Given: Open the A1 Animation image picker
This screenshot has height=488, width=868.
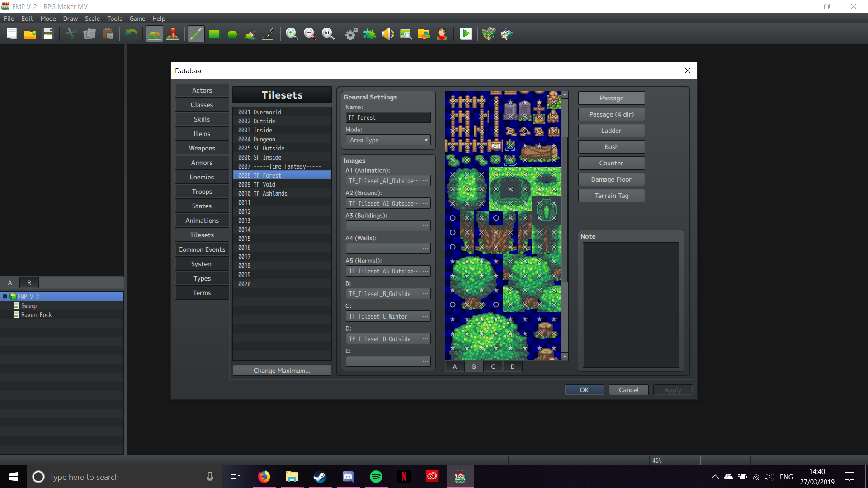Looking at the screenshot, I should [425, 181].
